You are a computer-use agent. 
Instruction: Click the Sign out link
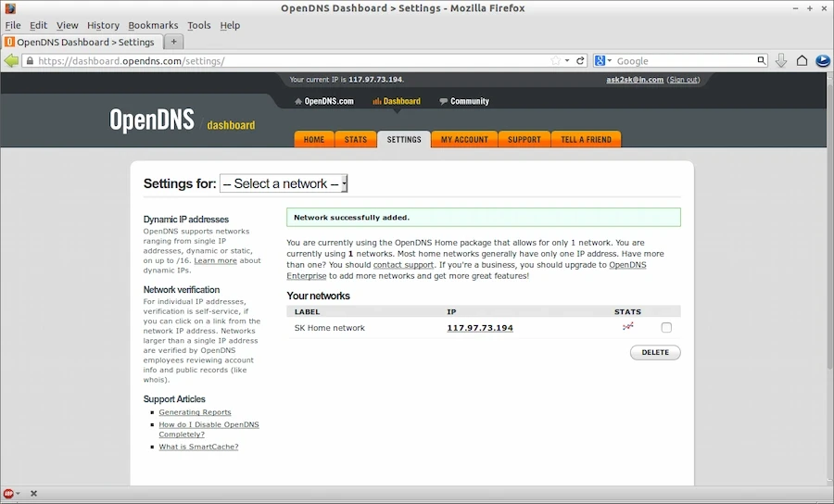click(x=684, y=80)
